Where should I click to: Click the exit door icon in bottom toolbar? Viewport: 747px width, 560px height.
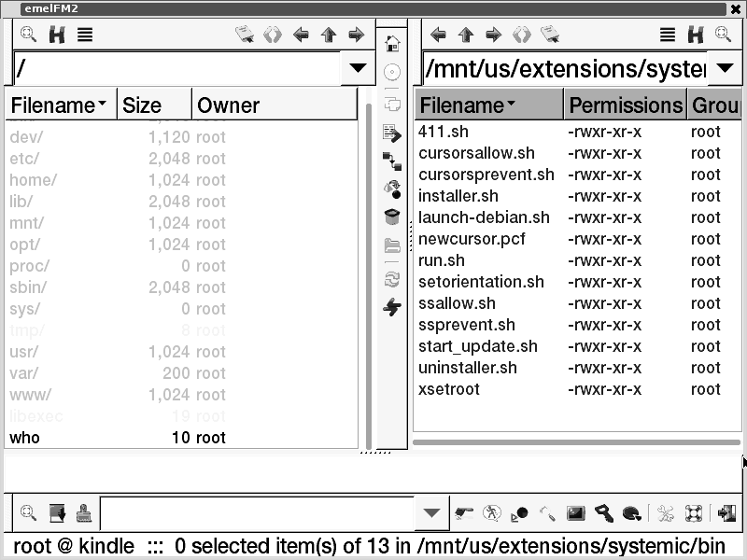point(726,512)
